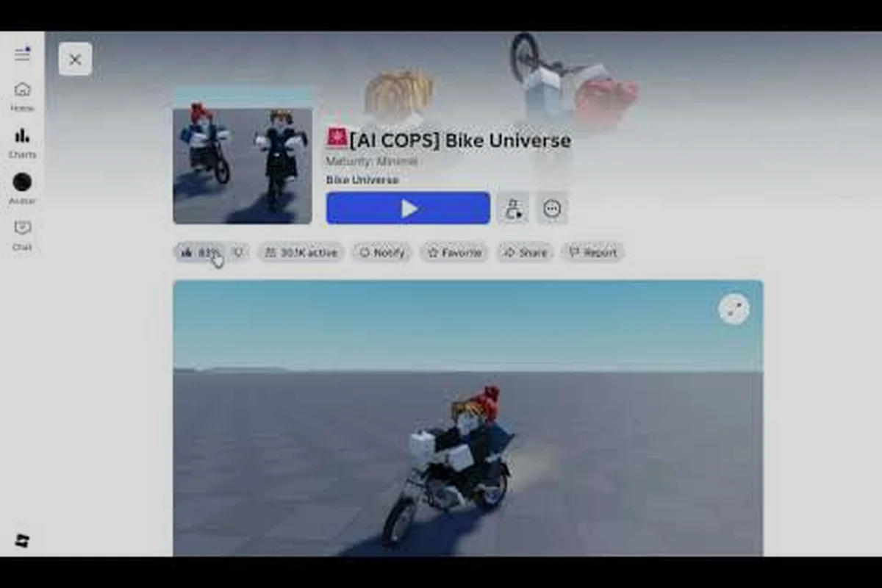Open the Avatar section in the sidebar
Viewport: 882px width, 588px height.
point(22,189)
